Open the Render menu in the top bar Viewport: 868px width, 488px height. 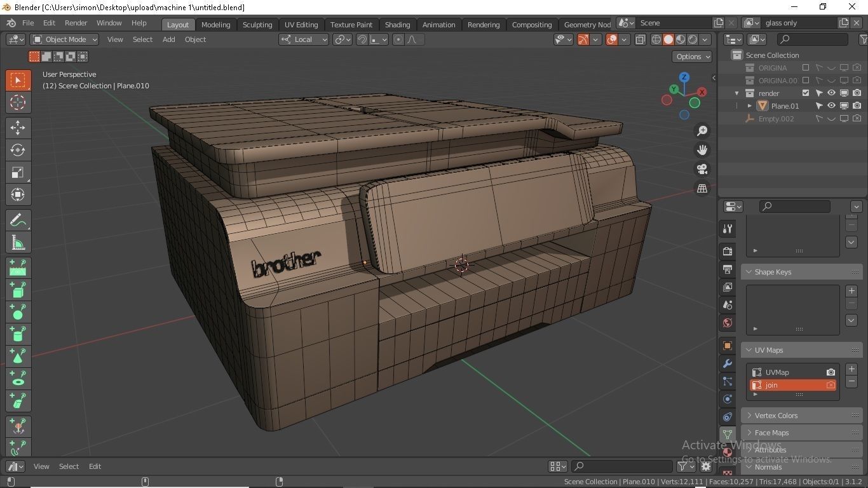[76, 23]
